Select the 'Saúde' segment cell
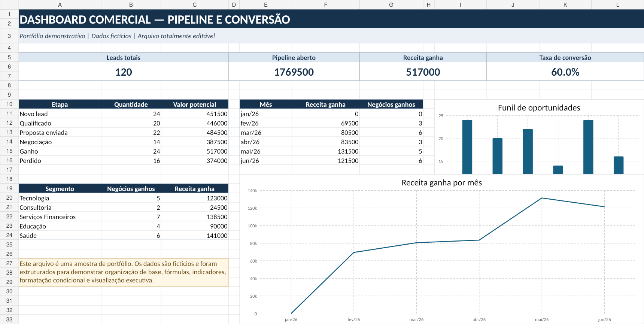Screen dimensions: 644x324 point(60,235)
